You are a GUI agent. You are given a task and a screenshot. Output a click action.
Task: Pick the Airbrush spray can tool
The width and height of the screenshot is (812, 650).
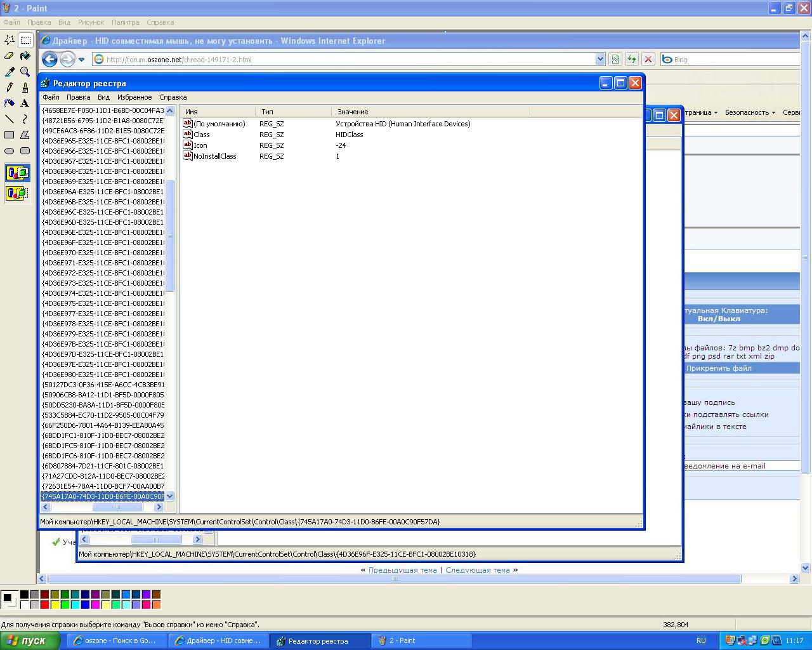10,103
